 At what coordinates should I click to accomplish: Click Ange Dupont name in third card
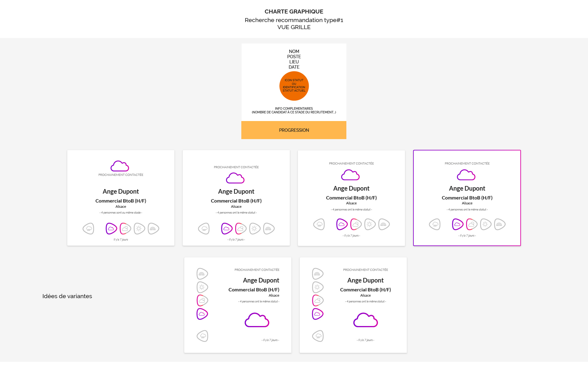[351, 188]
